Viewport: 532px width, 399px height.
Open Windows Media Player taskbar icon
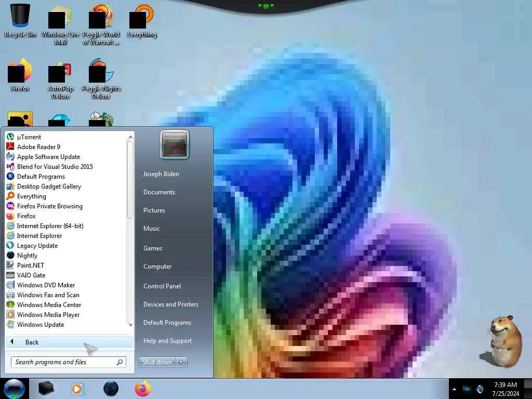77,389
